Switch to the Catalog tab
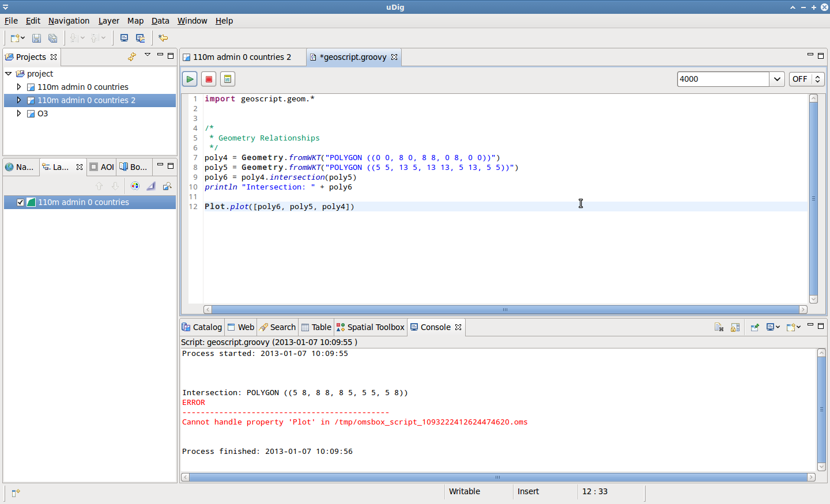This screenshot has width=830, height=504. (x=202, y=327)
